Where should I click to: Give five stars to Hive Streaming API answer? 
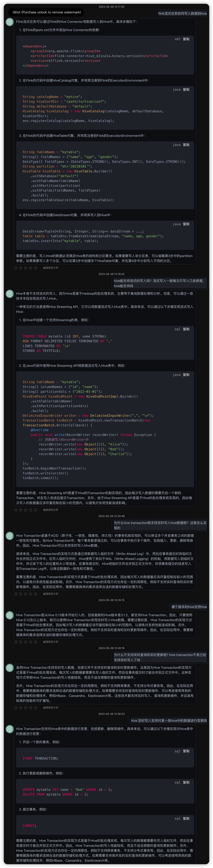pyautogui.click(x=36, y=510)
